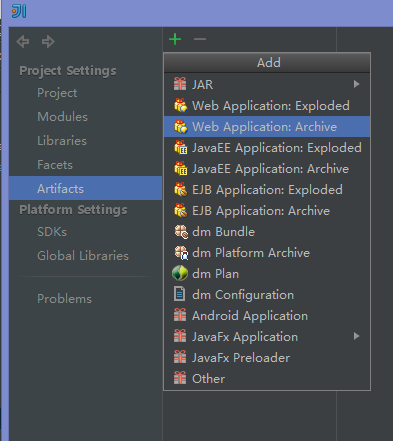Screen dimensions: 393x441
Task: Click the minus Remove artifact icon
Action: (200, 39)
